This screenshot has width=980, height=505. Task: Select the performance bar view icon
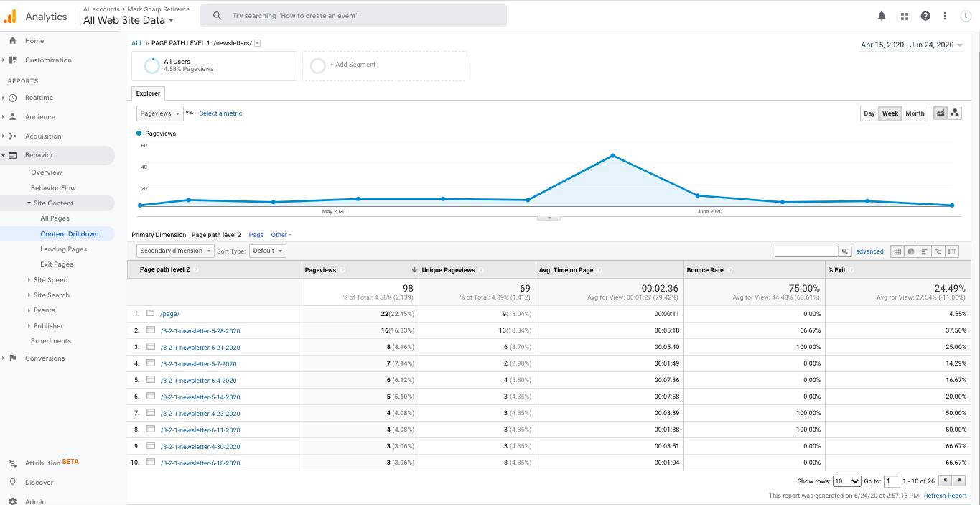(925, 251)
